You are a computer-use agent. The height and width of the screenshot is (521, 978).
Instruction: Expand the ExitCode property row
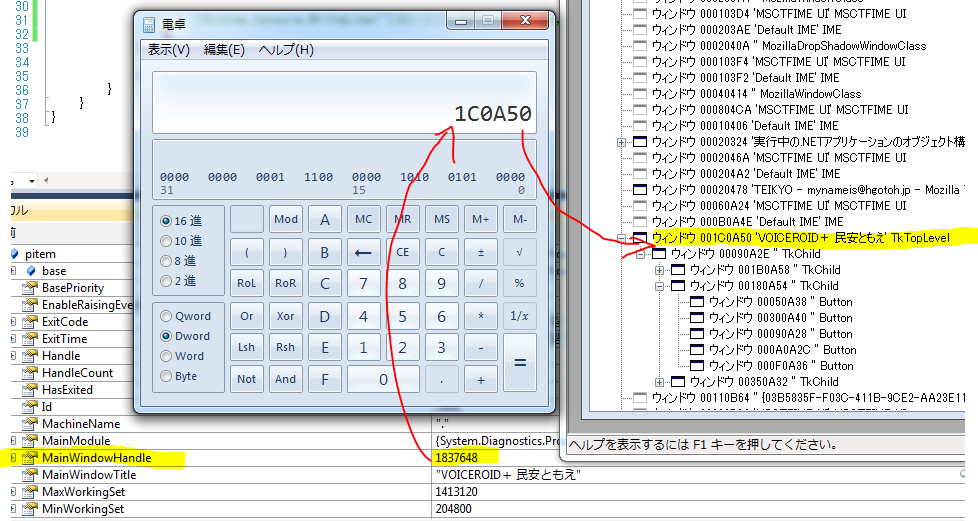13,322
